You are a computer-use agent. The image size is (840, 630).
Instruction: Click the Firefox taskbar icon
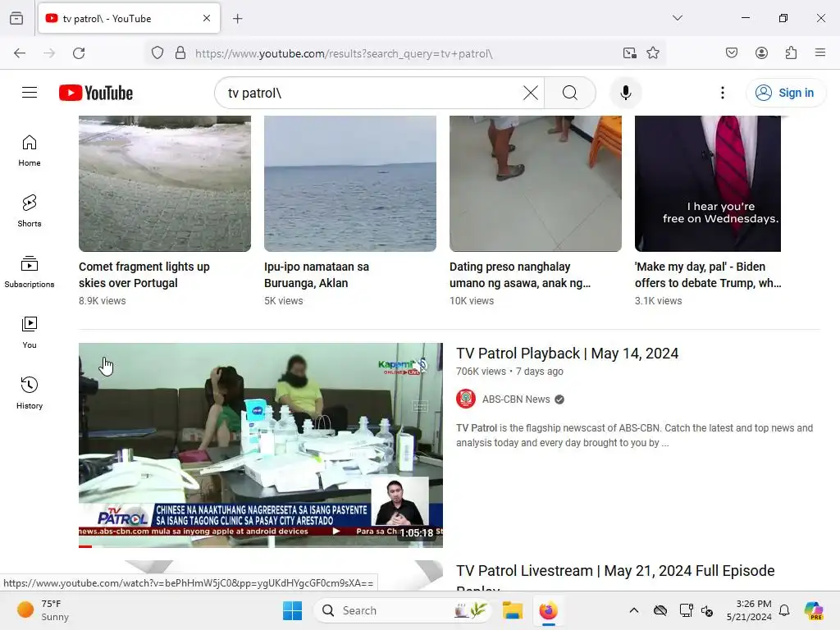(x=548, y=610)
